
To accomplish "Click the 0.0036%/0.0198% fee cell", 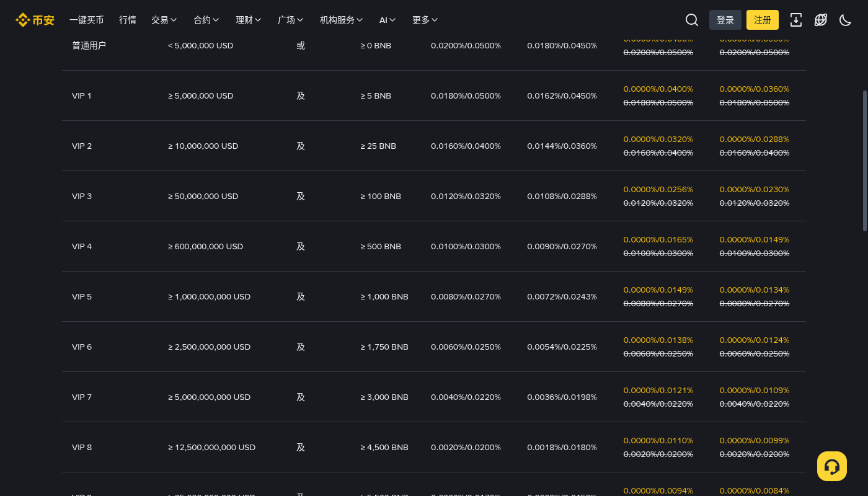I will tap(562, 397).
